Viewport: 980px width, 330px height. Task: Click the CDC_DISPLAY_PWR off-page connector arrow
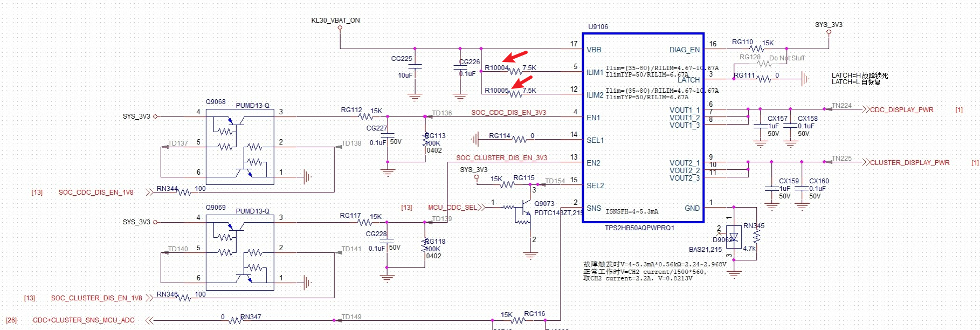coord(866,109)
